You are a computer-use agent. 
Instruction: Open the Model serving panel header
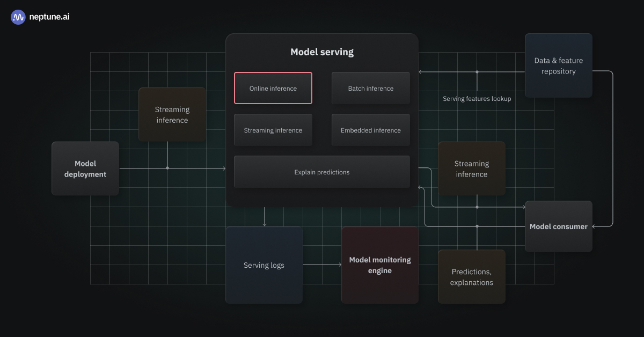pos(321,52)
